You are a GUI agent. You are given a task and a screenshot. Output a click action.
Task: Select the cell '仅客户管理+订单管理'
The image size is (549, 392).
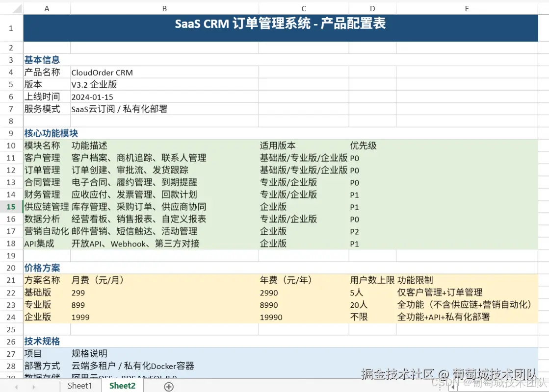tap(467, 293)
